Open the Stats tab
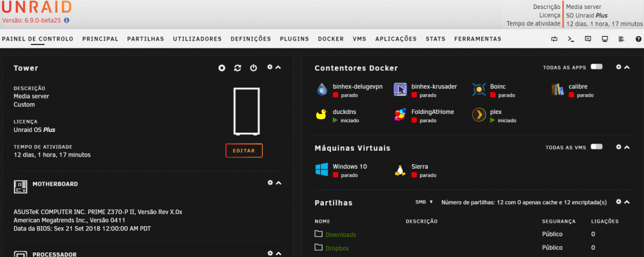 [435, 39]
